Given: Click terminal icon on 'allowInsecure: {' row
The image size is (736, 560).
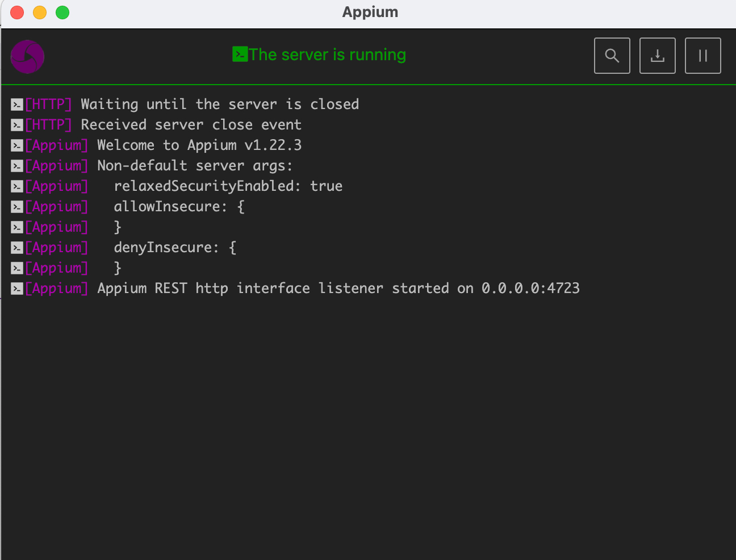Looking at the screenshot, I should tap(17, 207).
